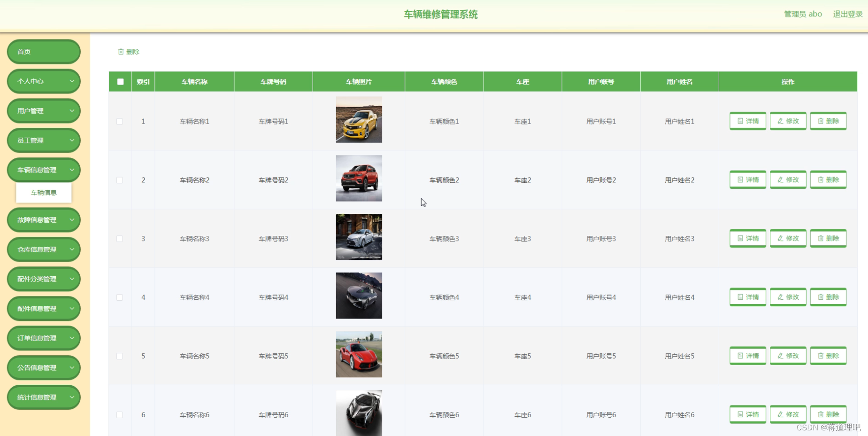The width and height of the screenshot is (868, 436).
Task: Select the 车辆信息 submenu item
Action: [44, 193]
